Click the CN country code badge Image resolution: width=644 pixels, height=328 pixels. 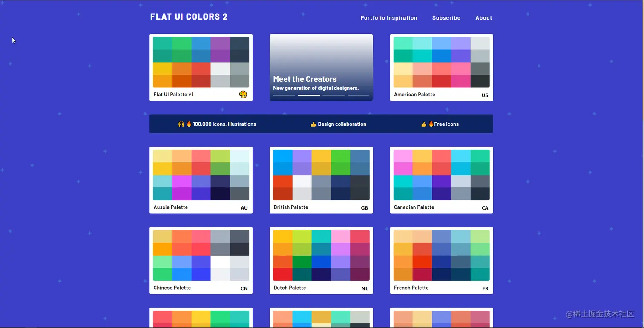[244, 289]
